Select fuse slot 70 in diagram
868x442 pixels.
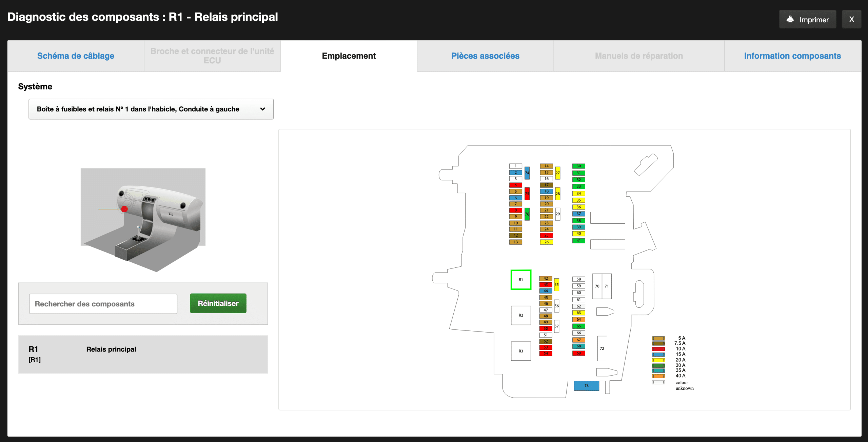(597, 286)
